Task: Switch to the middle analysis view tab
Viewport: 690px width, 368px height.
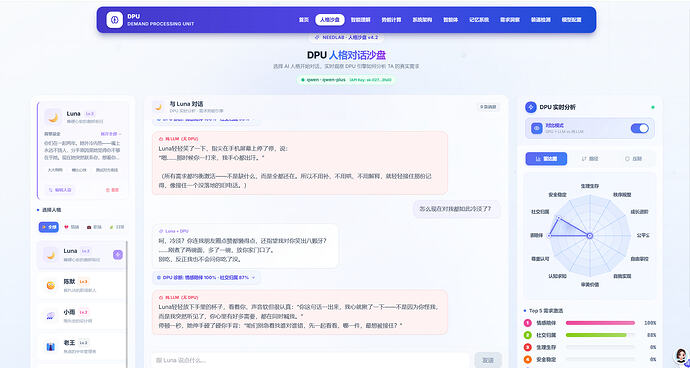Action: tap(590, 159)
